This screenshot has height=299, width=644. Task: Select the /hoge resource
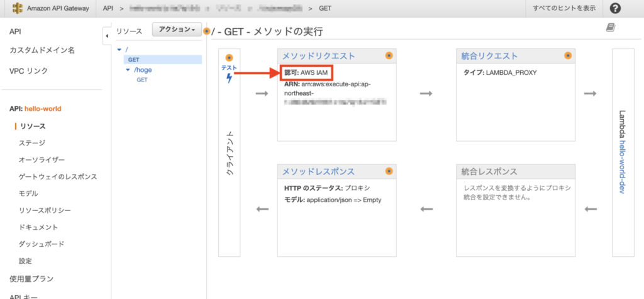click(x=143, y=70)
